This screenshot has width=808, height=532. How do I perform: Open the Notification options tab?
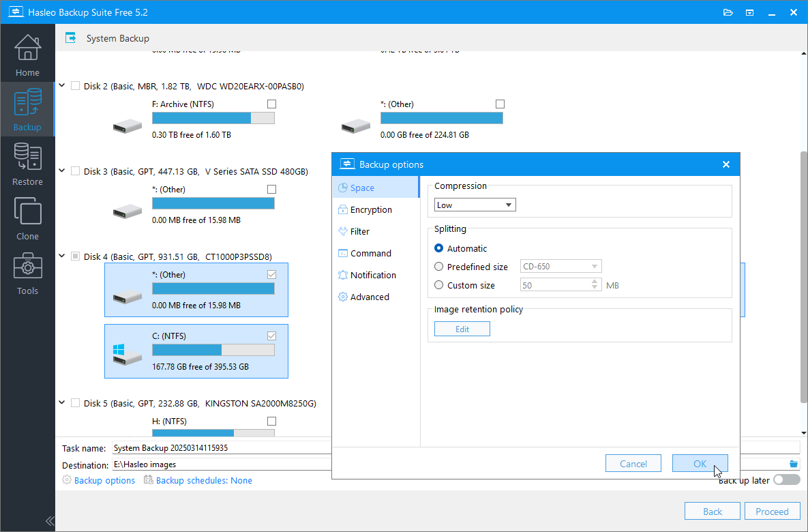376,276
